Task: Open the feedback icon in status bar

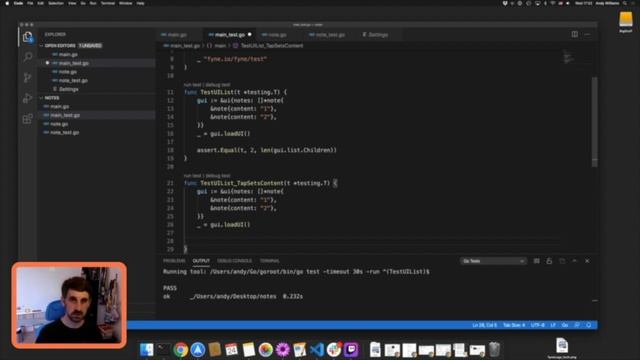Action: coord(577,325)
